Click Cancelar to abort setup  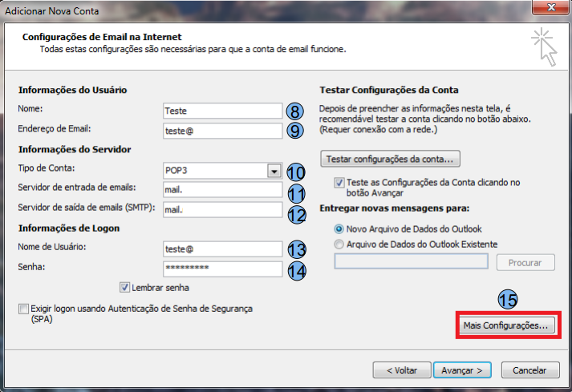point(529,370)
